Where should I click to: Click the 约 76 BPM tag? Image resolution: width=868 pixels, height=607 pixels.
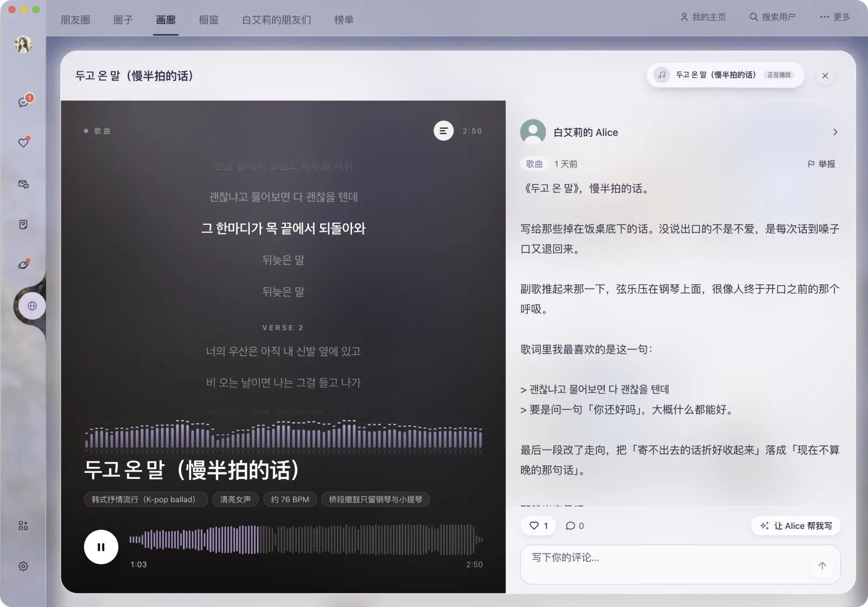coord(290,499)
